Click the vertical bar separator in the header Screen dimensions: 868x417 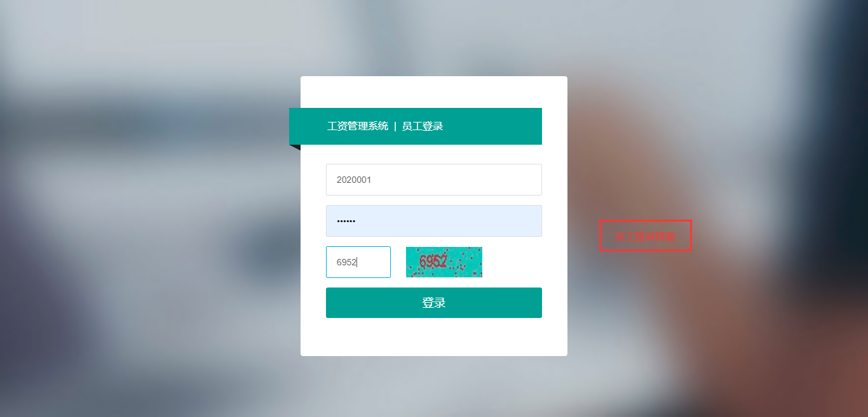[395, 126]
